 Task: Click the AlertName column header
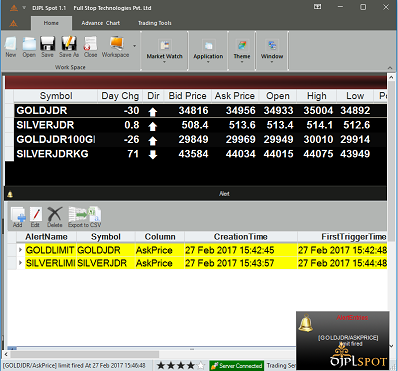(x=46, y=237)
